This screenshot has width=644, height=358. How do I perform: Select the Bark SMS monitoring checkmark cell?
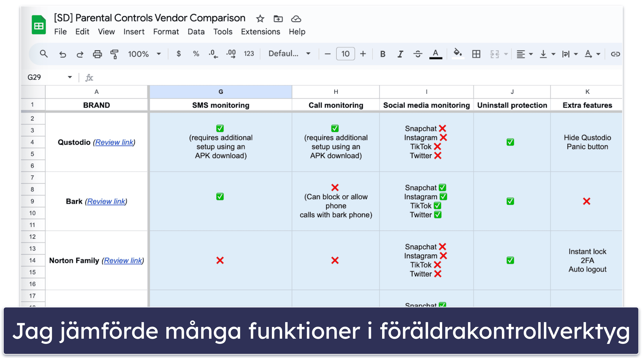click(221, 201)
